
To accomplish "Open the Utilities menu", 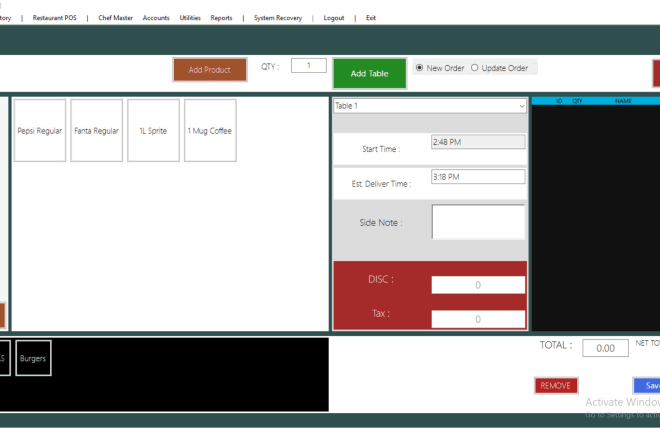I will coord(190,18).
